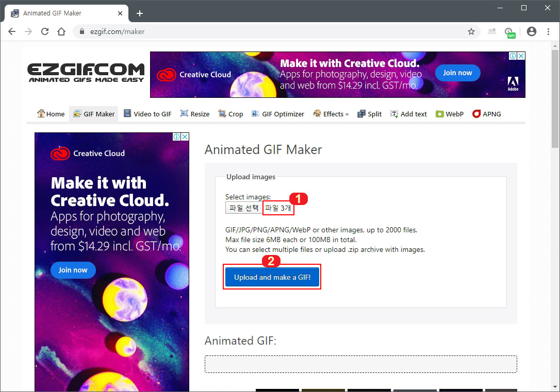Click the Animated GIF Maker browser tab

[67, 13]
